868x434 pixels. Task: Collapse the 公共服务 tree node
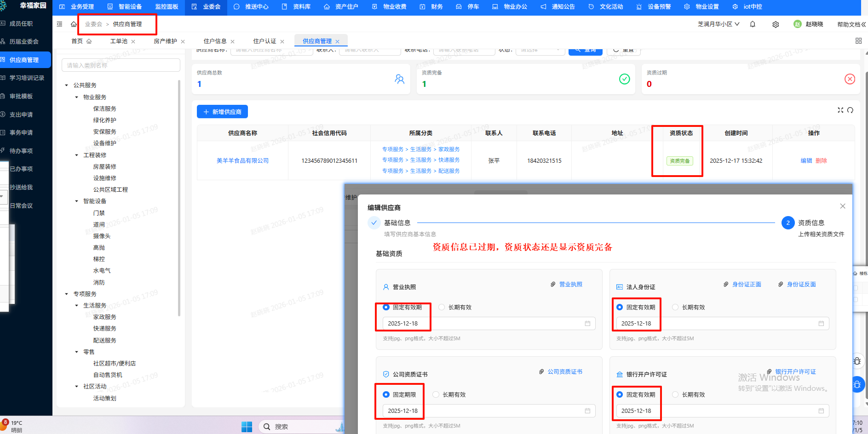67,86
